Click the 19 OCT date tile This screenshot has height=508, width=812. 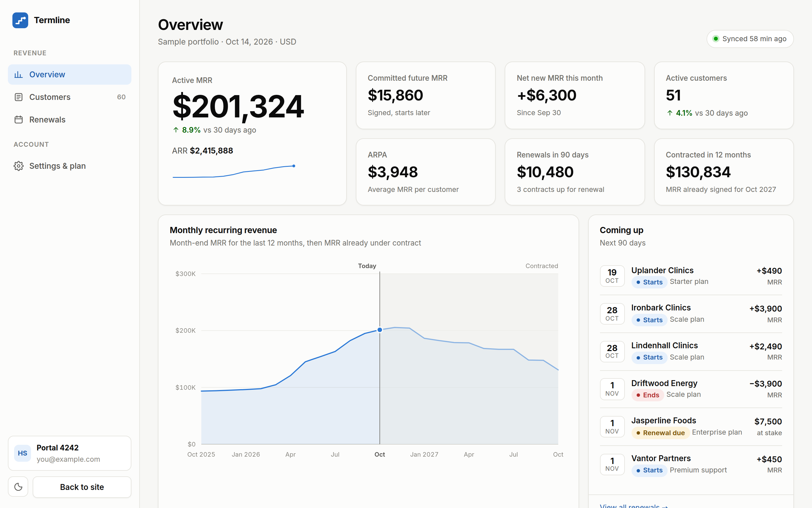[x=612, y=276]
